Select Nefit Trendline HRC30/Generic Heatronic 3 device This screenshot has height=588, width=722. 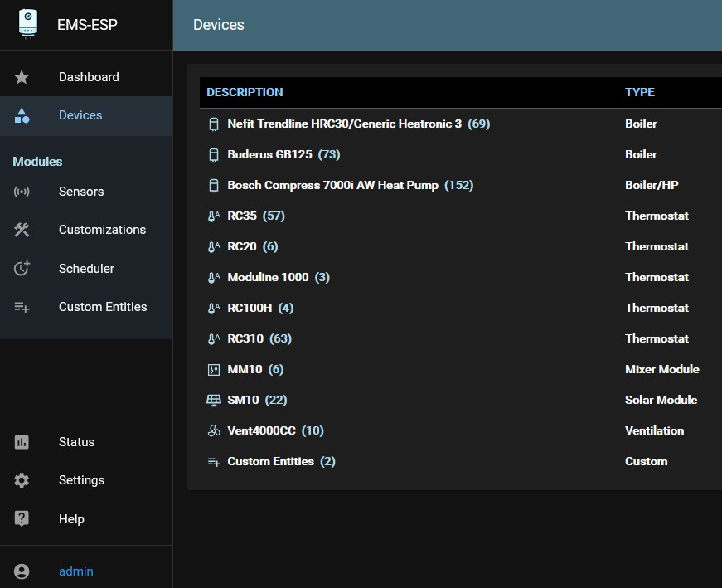[x=460, y=124]
